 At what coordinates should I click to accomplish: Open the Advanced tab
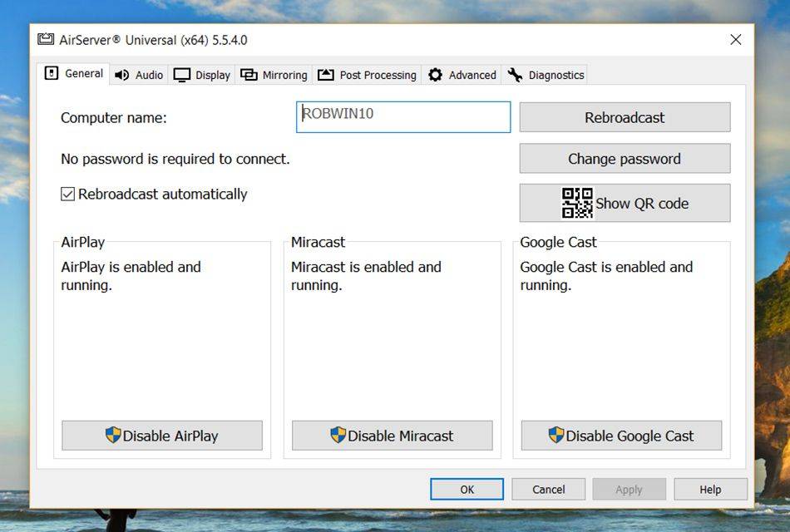pyautogui.click(x=462, y=75)
